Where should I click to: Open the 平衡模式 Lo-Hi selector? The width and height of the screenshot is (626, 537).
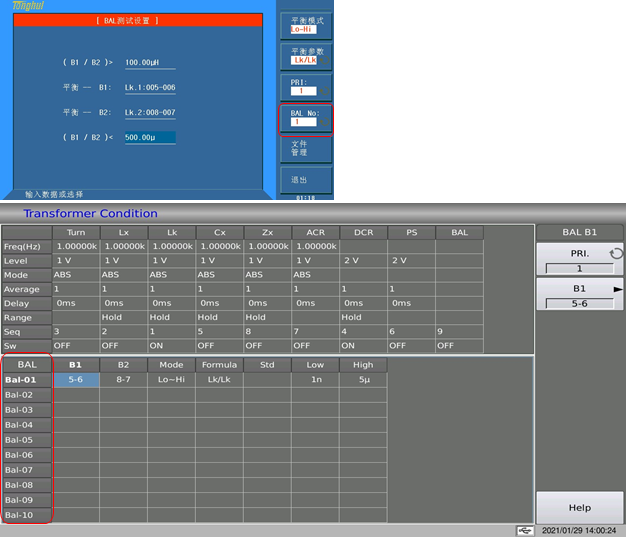(305, 25)
